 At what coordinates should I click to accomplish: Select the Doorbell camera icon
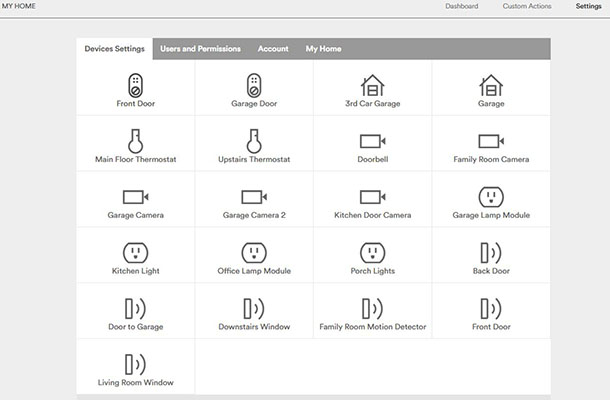372,141
